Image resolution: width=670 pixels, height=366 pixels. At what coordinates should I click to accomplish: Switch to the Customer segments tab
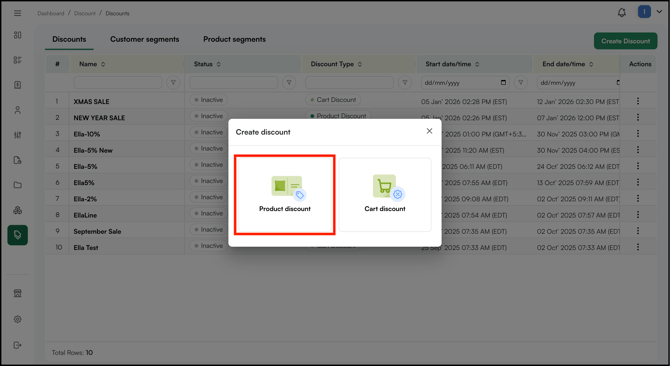pos(145,39)
